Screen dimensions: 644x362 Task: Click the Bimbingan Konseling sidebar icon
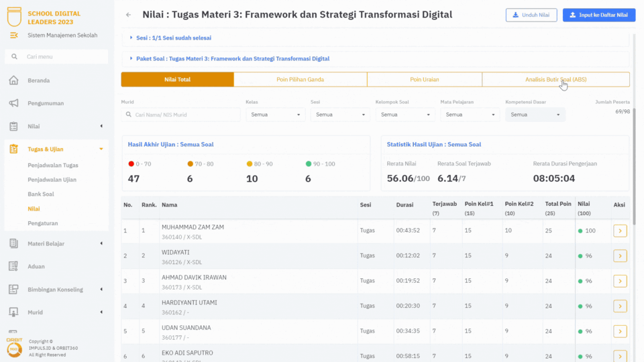click(x=13, y=290)
